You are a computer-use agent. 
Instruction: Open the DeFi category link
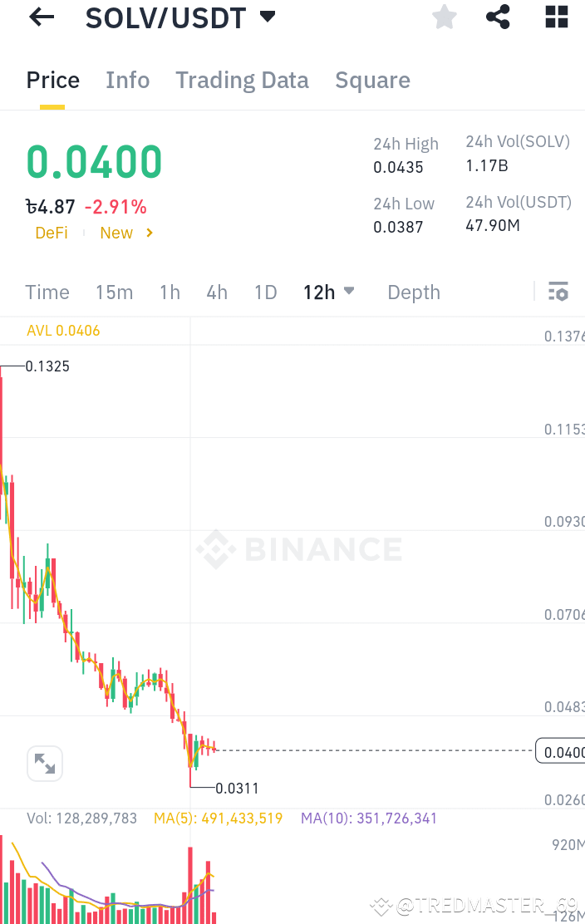(x=52, y=233)
